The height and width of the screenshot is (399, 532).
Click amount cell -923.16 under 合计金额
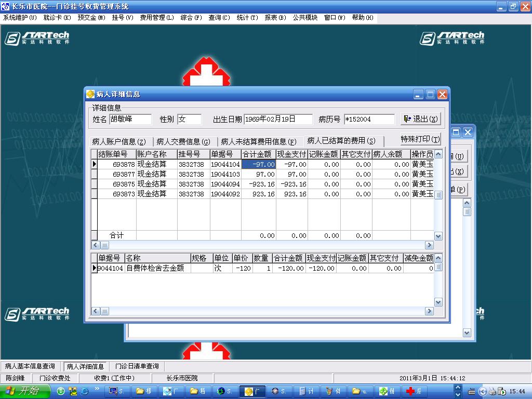pos(259,184)
